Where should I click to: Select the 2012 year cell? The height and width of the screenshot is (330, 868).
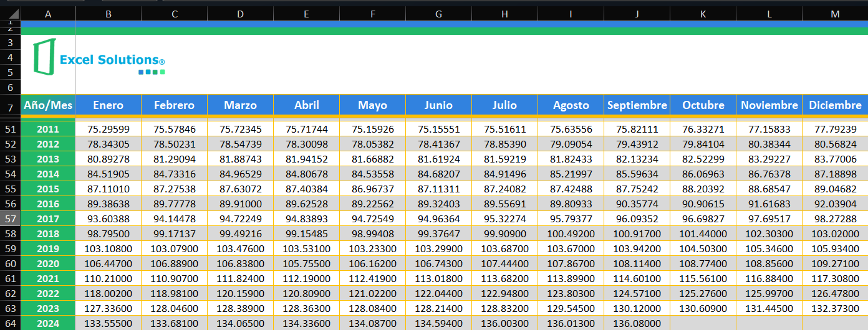[x=48, y=144]
